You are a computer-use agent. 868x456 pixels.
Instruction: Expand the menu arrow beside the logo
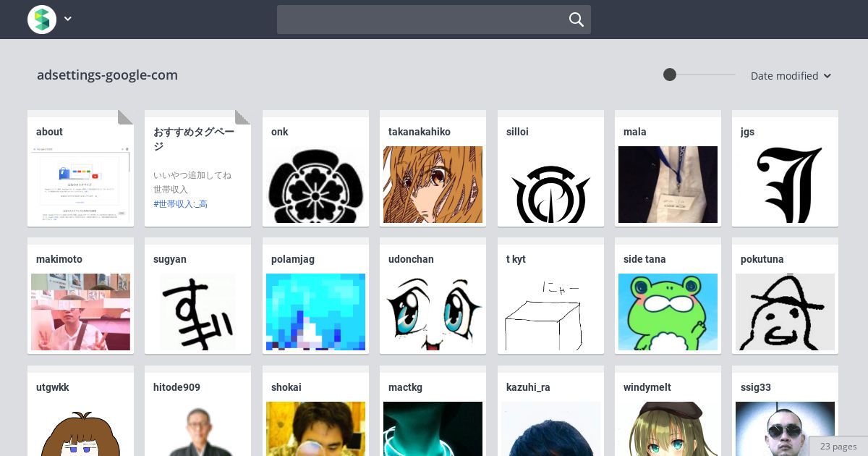click(68, 20)
